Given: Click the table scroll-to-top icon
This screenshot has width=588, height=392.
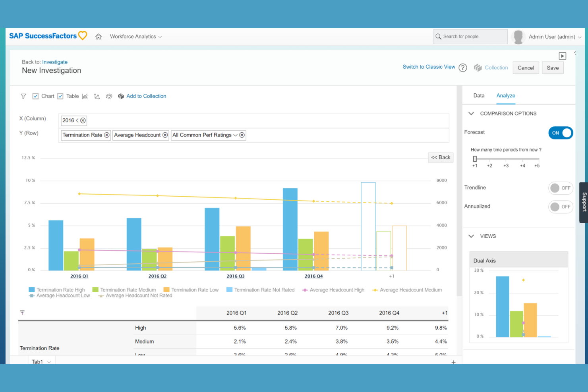Looking at the screenshot, I should point(22,313).
